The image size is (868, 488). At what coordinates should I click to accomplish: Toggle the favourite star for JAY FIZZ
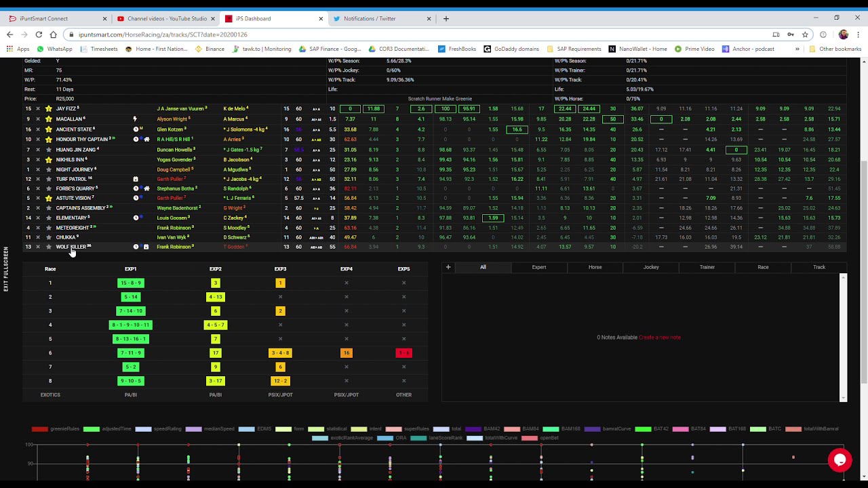tap(48, 109)
